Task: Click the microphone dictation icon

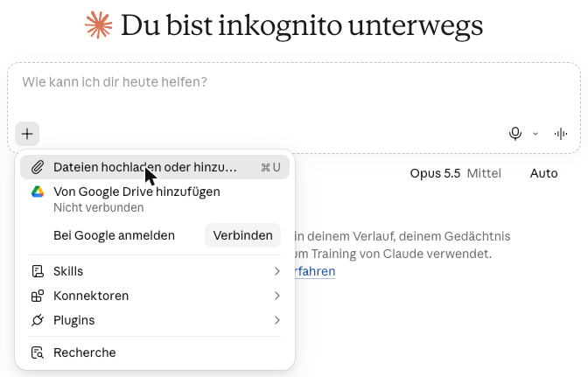Action: (515, 134)
